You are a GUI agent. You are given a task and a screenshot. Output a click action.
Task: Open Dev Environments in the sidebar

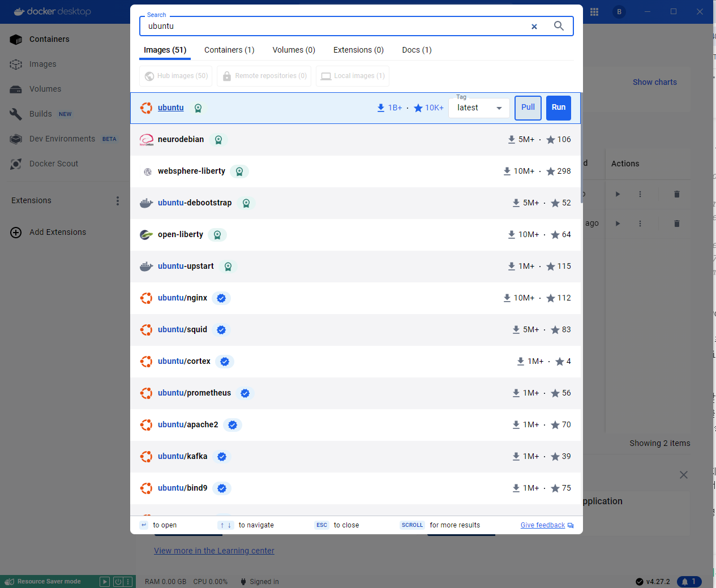[62, 139]
